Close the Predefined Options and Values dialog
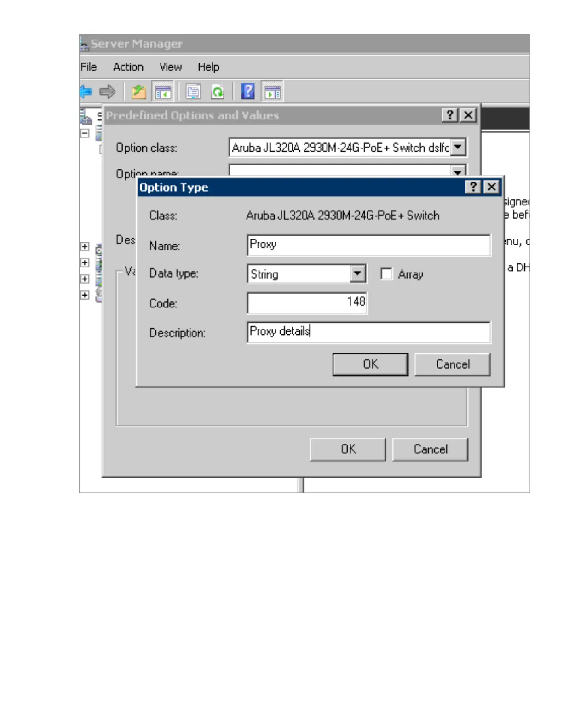Screen dimensions: 563x728 point(468,115)
